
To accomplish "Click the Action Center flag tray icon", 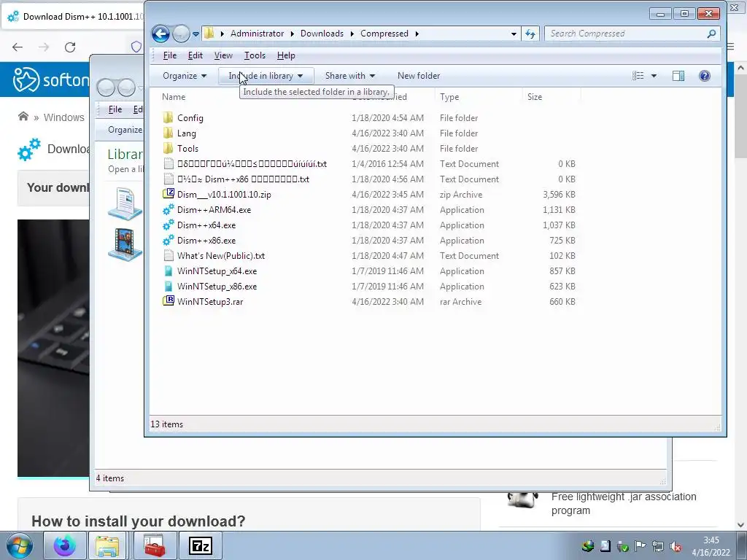I will [x=640, y=546].
